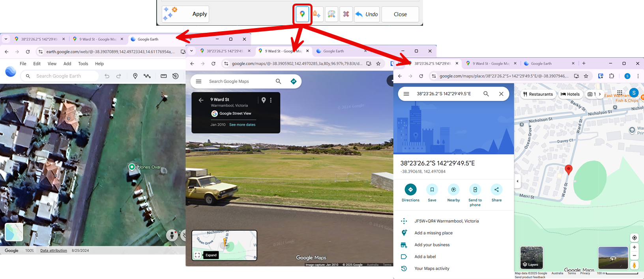Click the Google Maps pin toolbar button
This screenshot has width=644, height=279.
pyautogui.click(x=302, y=14)
